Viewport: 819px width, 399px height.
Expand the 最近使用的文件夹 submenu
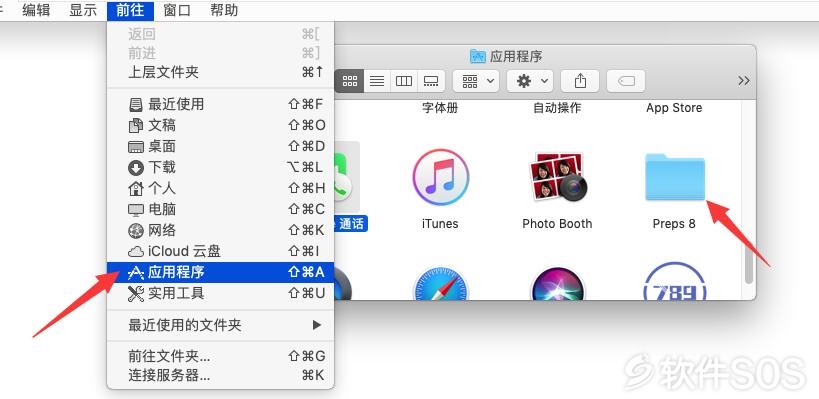220,325
